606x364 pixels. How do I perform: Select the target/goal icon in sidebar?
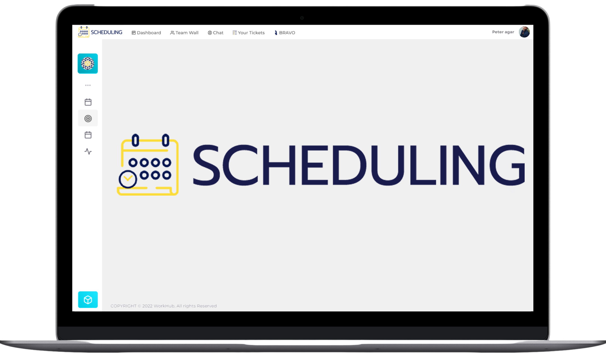88,118
